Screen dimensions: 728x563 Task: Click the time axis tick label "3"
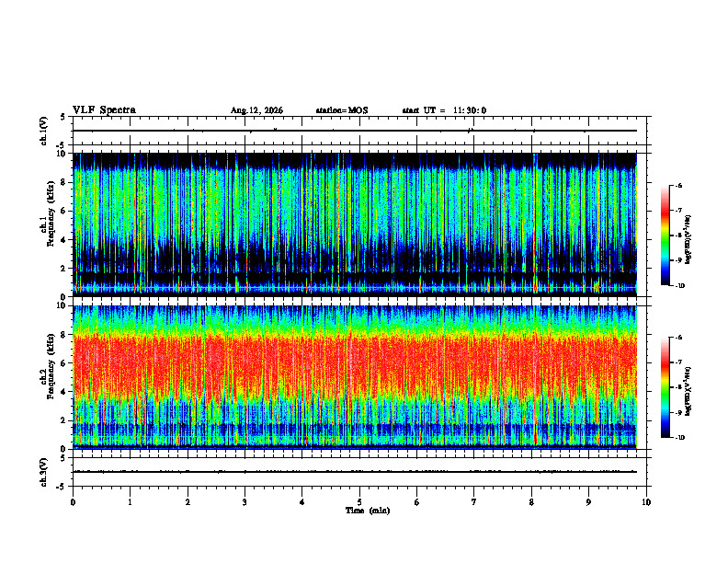tap(245, 502)
